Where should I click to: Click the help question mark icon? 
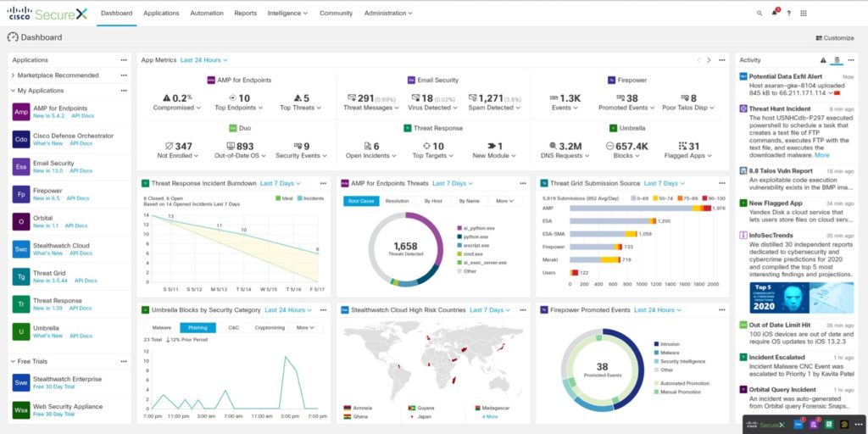788,14
